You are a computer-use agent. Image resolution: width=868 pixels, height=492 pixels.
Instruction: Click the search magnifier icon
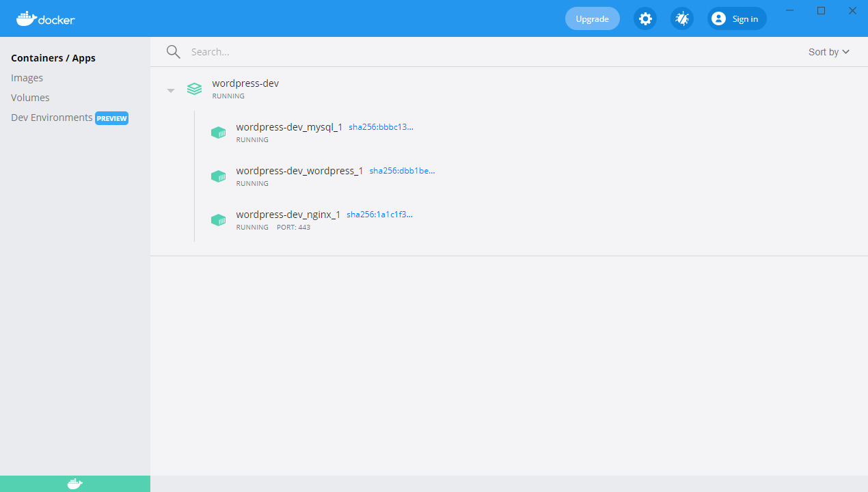click(x=174, y=52)
